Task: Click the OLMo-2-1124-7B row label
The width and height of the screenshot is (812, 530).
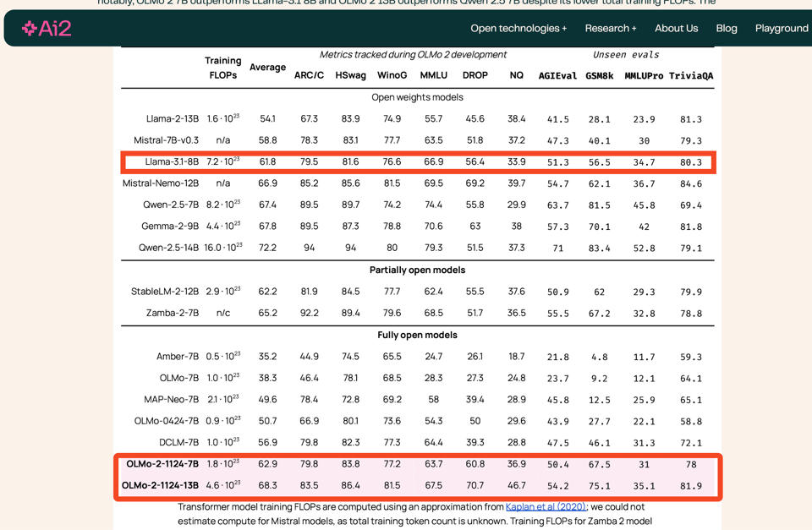Action: pyautogui.click(x=162, y=464)
